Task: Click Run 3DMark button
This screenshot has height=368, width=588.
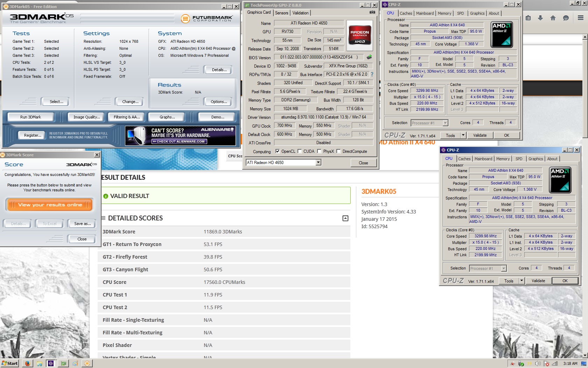Action: point(30,117)
